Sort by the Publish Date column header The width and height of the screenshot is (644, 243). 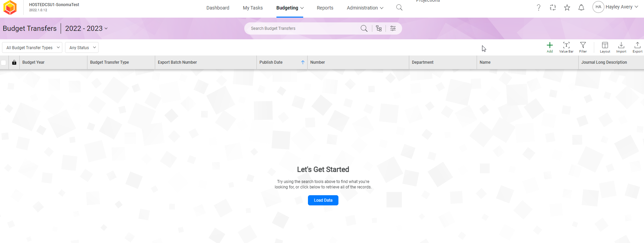click(x=271, y=62)
